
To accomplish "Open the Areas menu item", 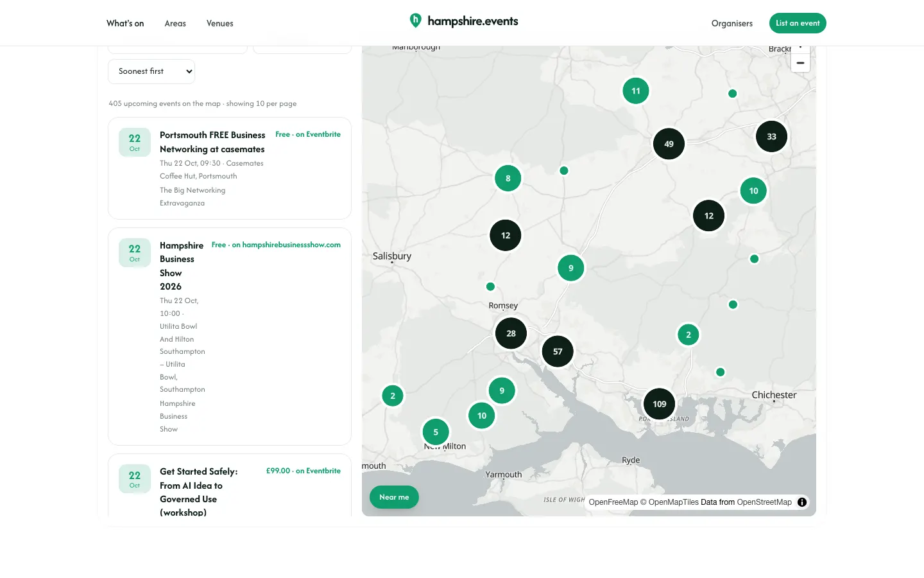I will point(175,23).
